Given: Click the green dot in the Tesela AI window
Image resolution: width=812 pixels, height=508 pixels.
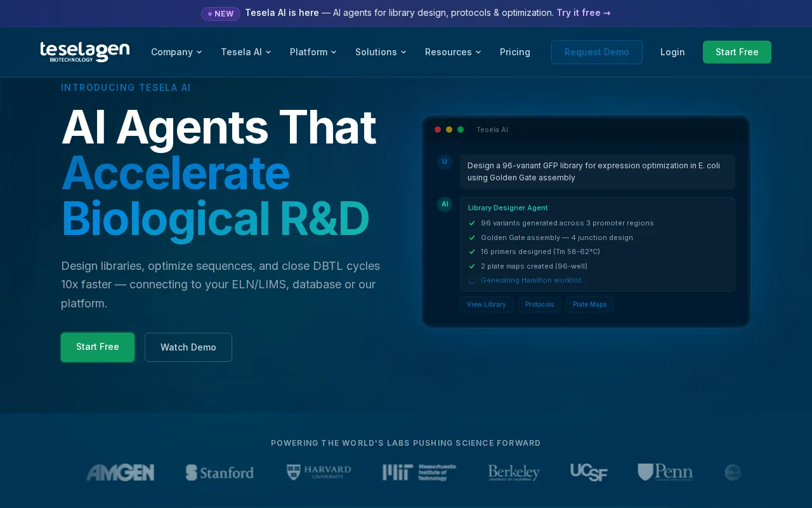Looking at the screenshot, I should coord(461,130).
